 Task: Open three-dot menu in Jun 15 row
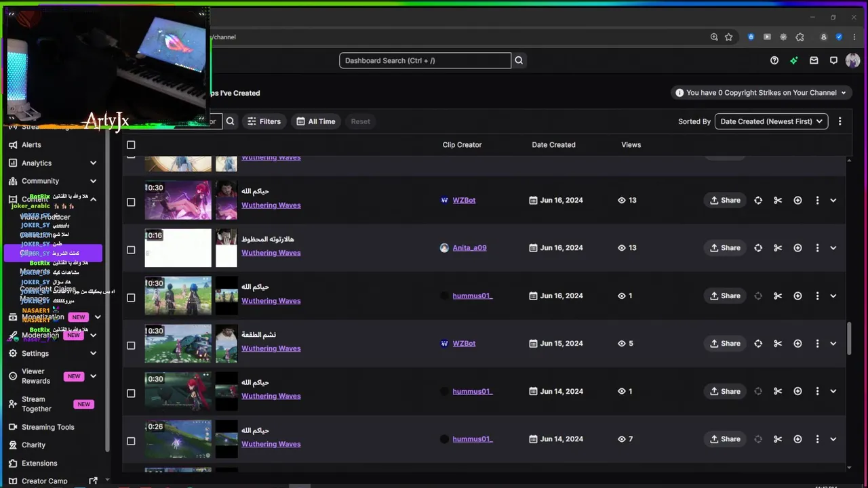point(817,344)
